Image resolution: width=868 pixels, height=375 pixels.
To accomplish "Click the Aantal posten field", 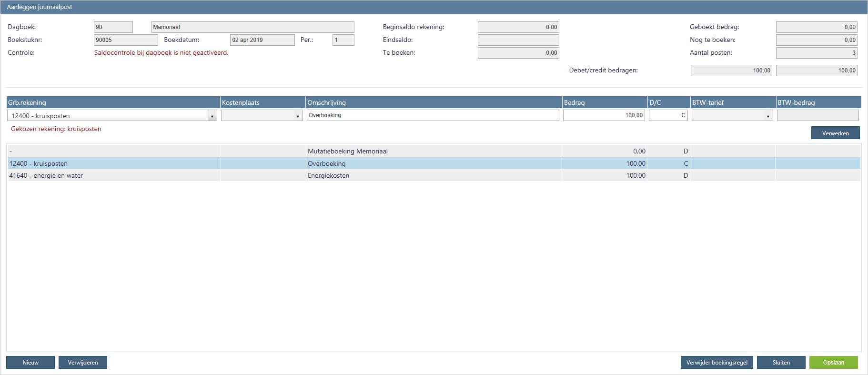I will coord(817,53).
